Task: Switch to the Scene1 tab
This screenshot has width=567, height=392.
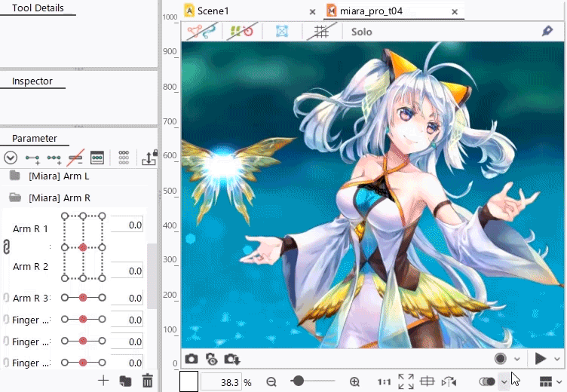Action: coord(213,11)
